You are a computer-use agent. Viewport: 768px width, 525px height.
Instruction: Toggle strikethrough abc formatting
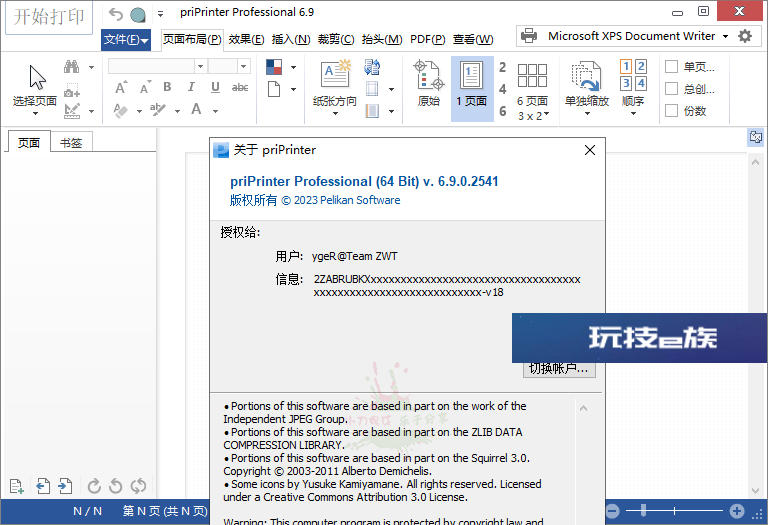240,87
